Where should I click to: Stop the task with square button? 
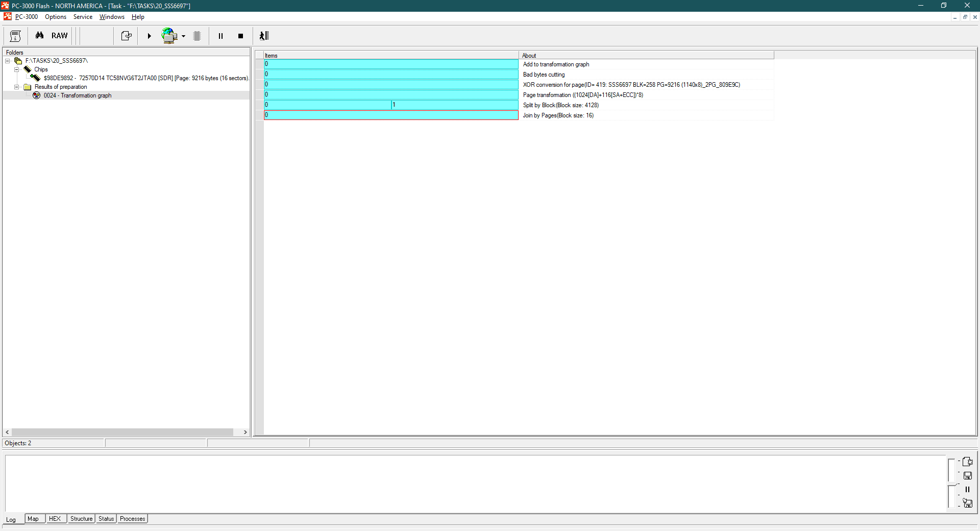point(240,36)
